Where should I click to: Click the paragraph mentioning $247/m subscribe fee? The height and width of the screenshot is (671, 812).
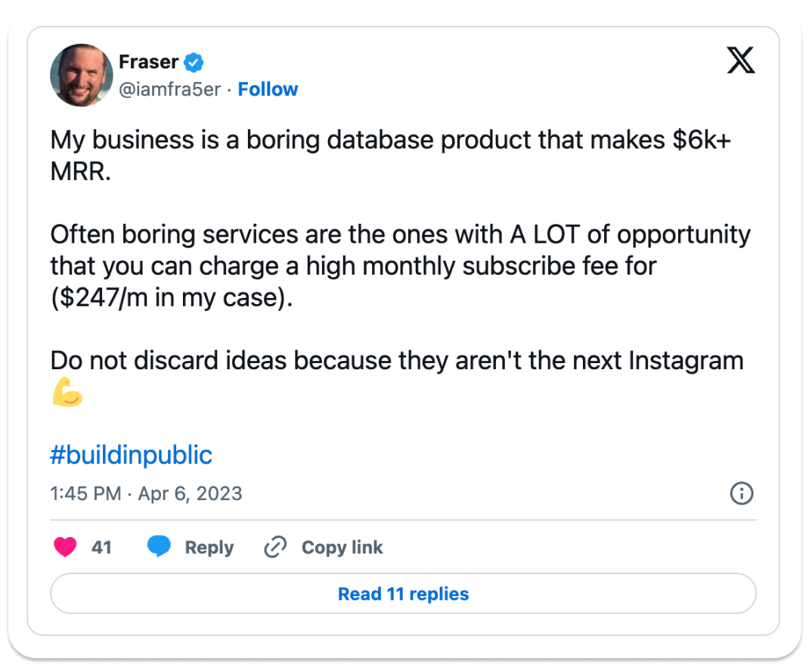click(400, 266)
